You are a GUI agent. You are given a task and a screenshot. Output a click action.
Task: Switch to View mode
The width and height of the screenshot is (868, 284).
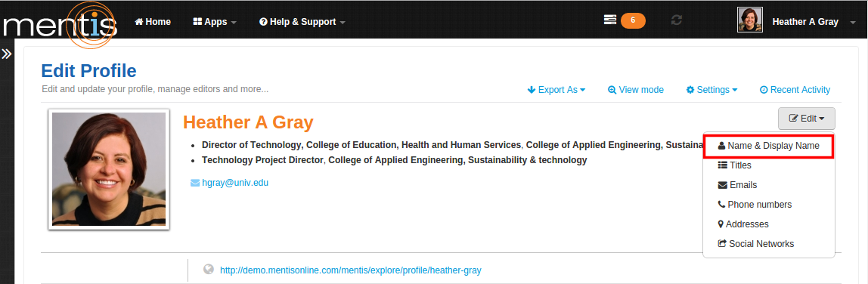(x=635, y=90)
